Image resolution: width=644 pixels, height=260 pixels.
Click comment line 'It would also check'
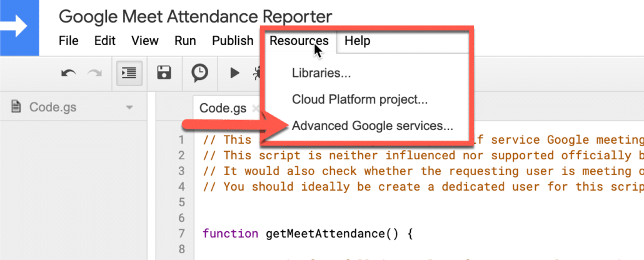[x=423, y=171]
